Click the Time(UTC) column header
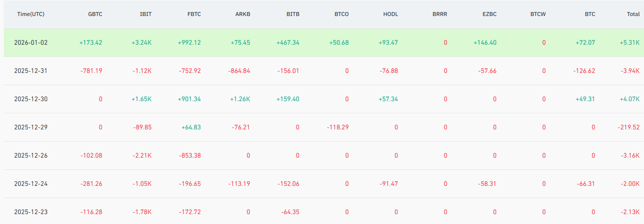Viewport: 644px width, 224px height. [x=31, y=14]
